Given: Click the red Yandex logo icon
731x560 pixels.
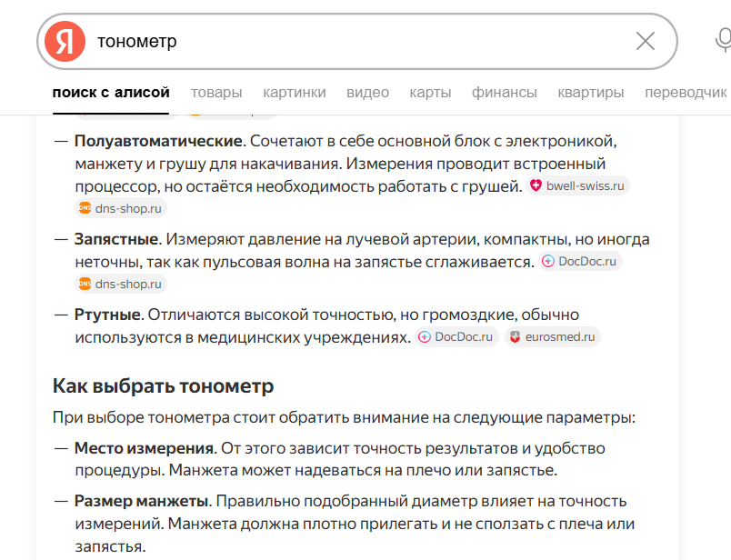Looking at the screenshot, I should click(65, 41).
